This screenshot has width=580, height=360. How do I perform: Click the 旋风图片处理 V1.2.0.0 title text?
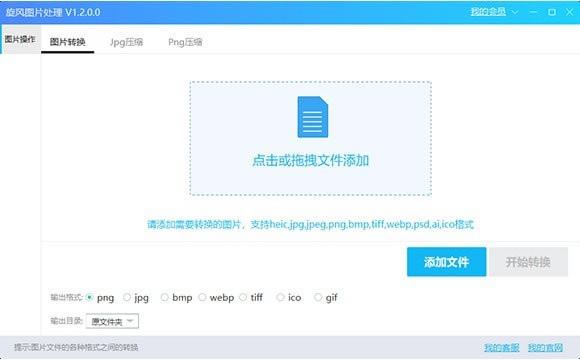[x=53, y=12]
